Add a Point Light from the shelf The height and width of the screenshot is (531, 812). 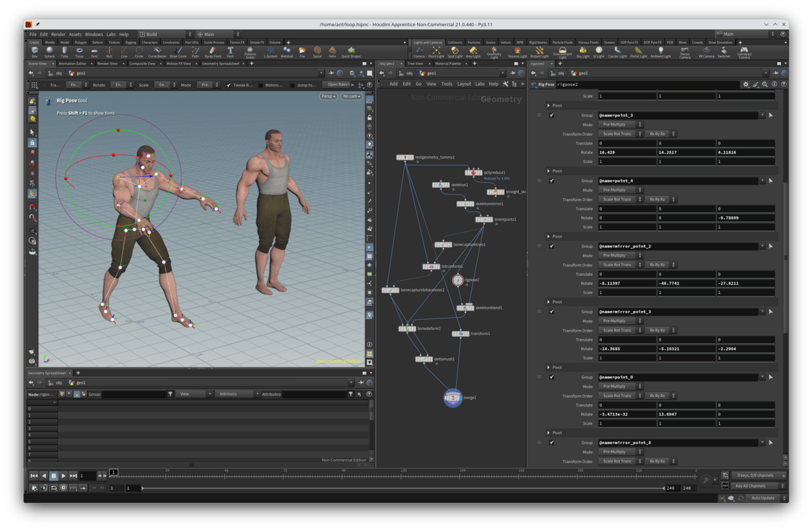click(436, 51)
